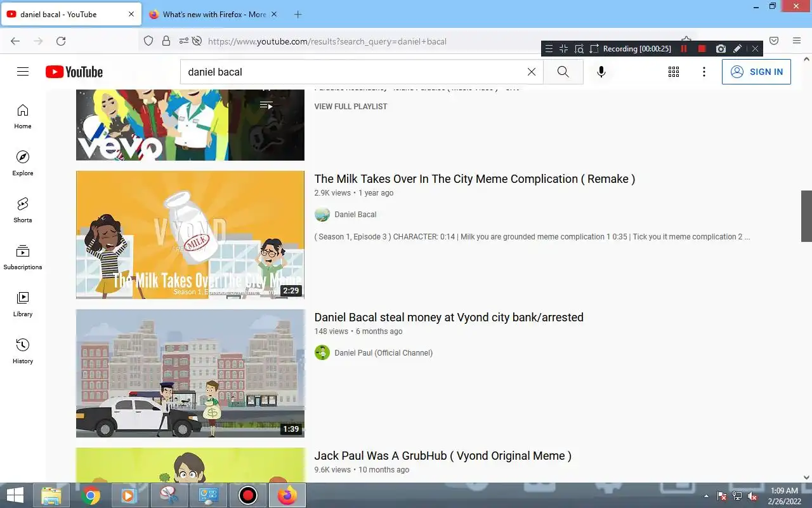This screenshot has height=508, width=812.
Task: Open Jack Paul Was A GrubHub video
Action: coord(443,456)
